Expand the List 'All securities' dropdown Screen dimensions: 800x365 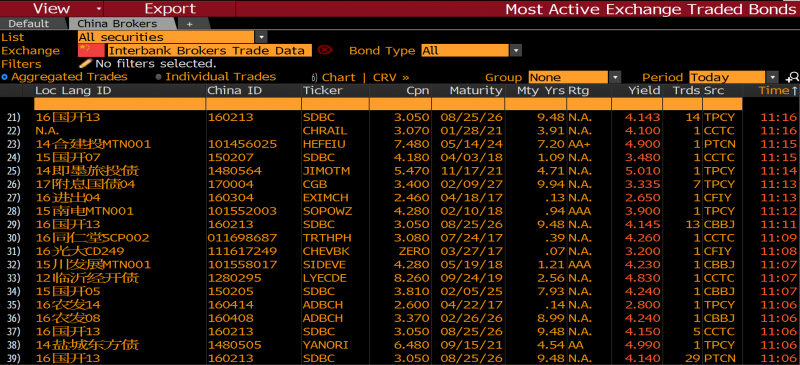click(261, 37)
